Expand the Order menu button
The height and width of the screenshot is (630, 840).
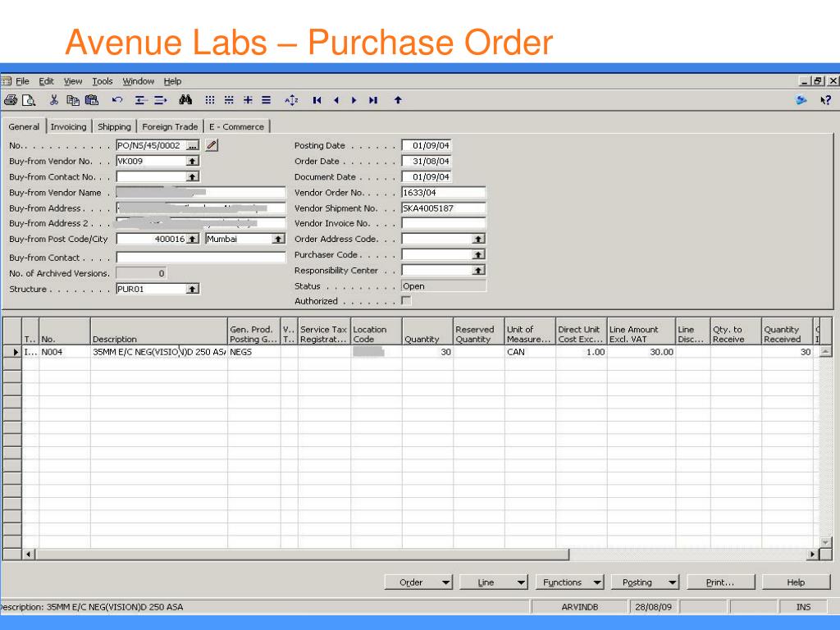pyautogui.click(x=418, y=582)
